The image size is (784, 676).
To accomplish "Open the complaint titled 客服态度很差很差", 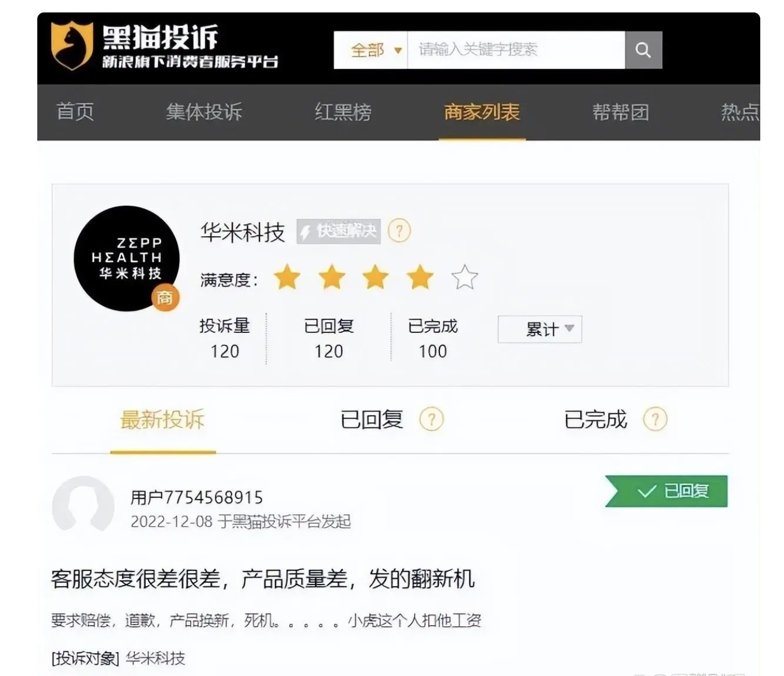I will 263,579.
